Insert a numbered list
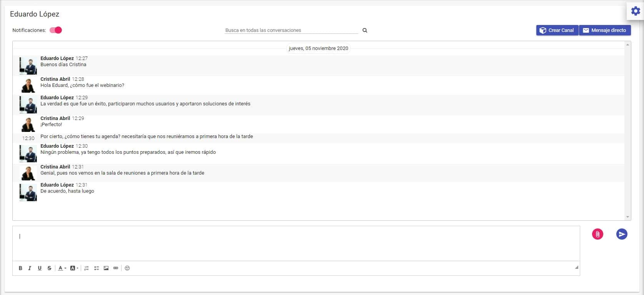This screenshot has width=644, height=295. coord(87,268)
